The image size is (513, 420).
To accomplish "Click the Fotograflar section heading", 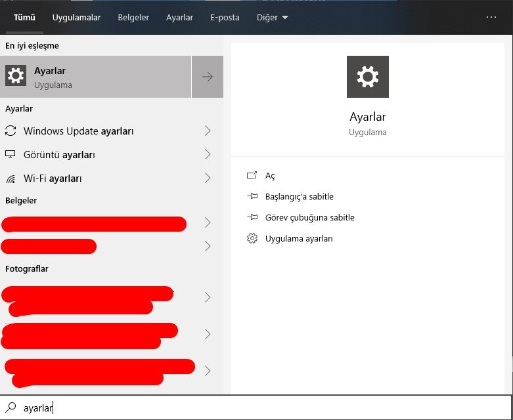I will tap(27, 269).
